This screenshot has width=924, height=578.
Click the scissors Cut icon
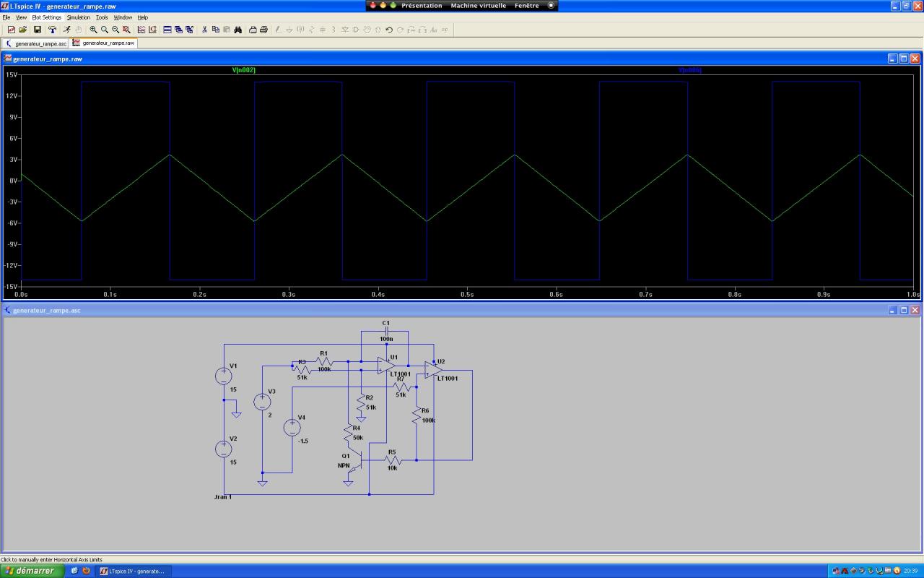(x=205, y=30)
